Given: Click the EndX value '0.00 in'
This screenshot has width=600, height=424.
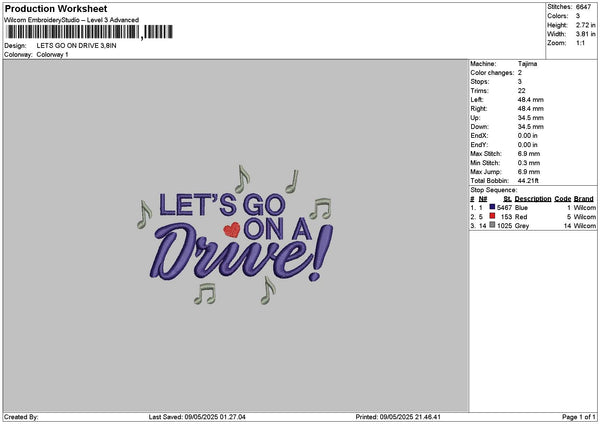Looking at the screenshot, I should [528, 136].
